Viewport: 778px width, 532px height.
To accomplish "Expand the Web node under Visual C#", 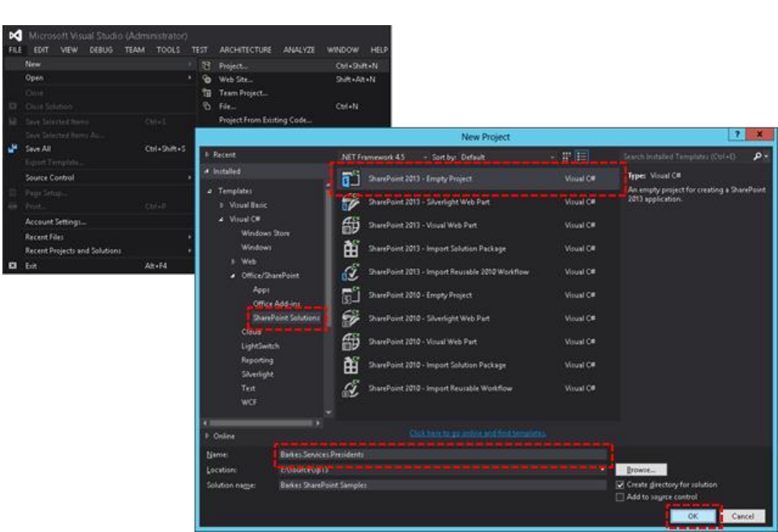I will pos(233,261).
